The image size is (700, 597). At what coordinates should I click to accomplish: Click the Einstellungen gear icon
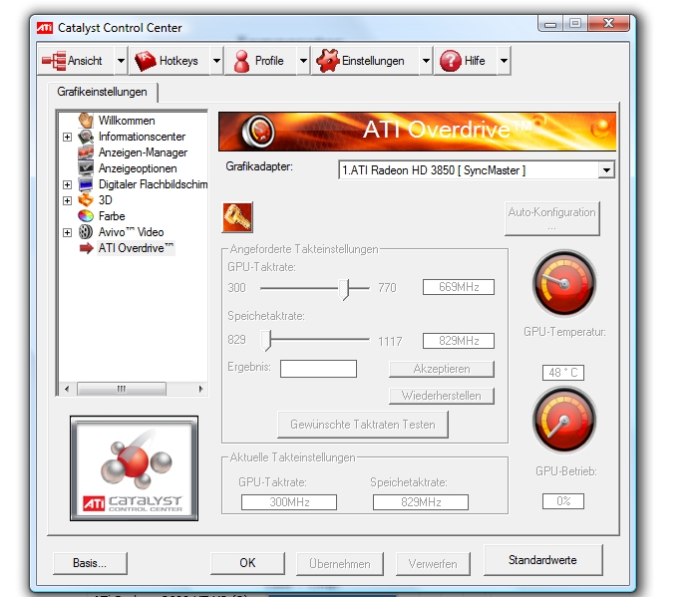(328, 61)
